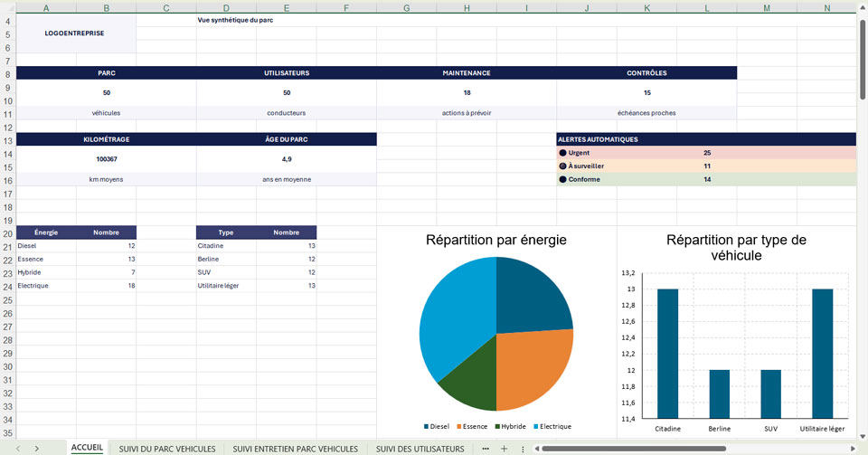Click the Type table header

coord(226,232)
